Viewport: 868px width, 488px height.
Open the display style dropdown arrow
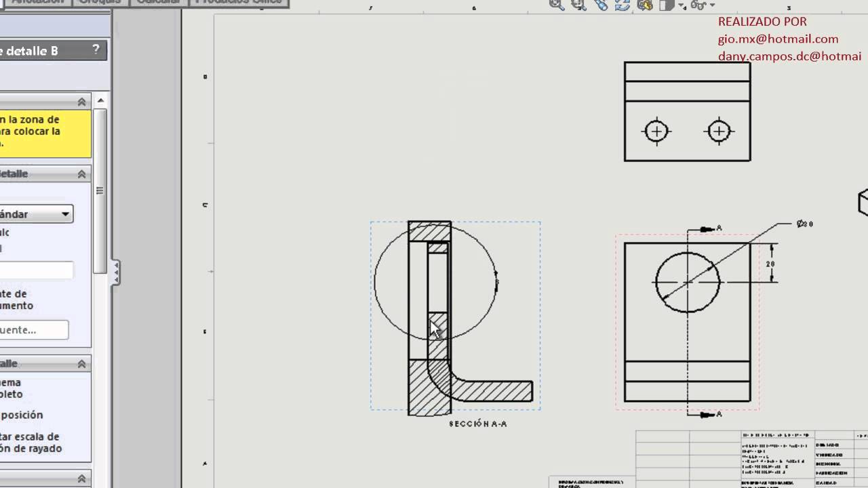682,5
